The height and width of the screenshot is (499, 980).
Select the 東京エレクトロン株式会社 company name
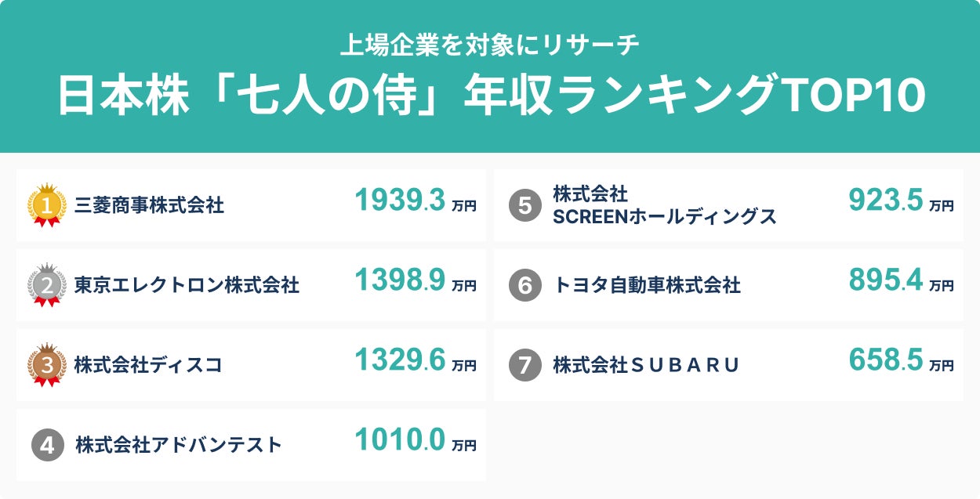[187, 285]
